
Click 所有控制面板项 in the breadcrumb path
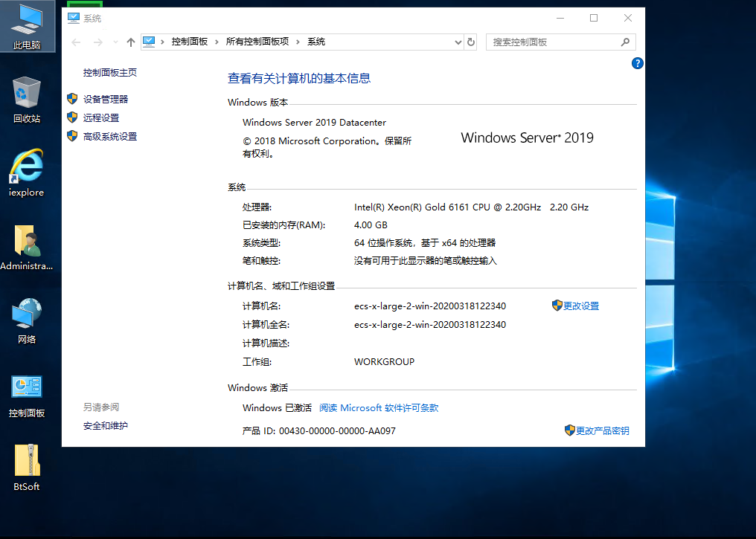(x=257, y=42)
